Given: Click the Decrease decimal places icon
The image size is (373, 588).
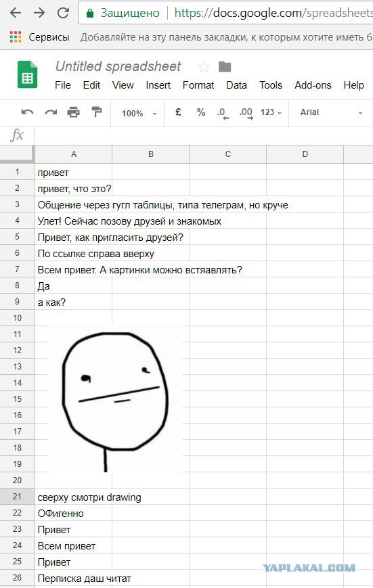Looking at the screenshot, I should 223,113.
